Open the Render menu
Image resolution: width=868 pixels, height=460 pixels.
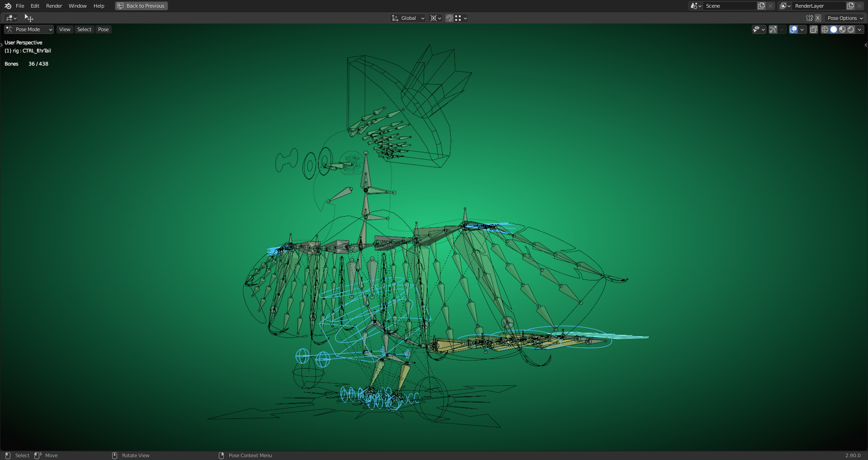point(54,6)
